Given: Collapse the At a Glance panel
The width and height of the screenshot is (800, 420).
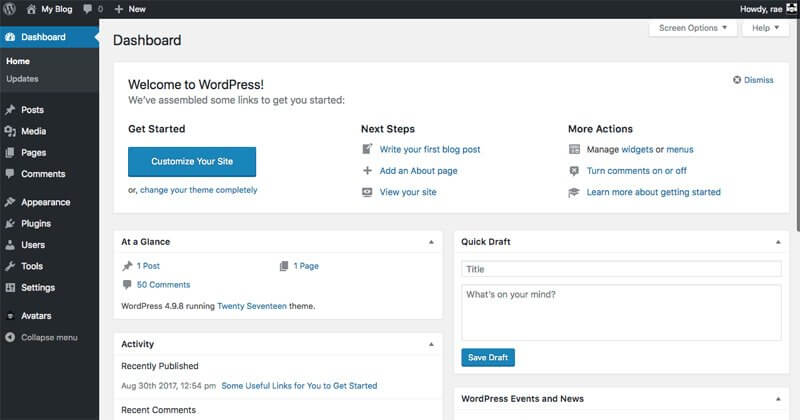Looking at the screenshot, I should click(431, 242).
